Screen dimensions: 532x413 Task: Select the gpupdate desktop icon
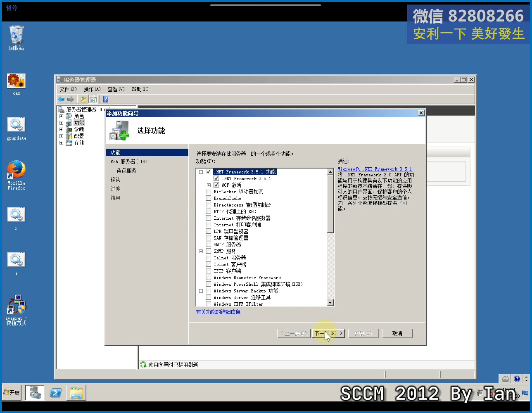17,129
